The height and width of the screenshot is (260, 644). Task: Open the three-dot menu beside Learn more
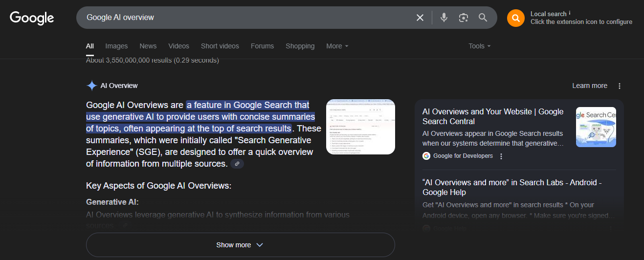click(x=620, y=86)
